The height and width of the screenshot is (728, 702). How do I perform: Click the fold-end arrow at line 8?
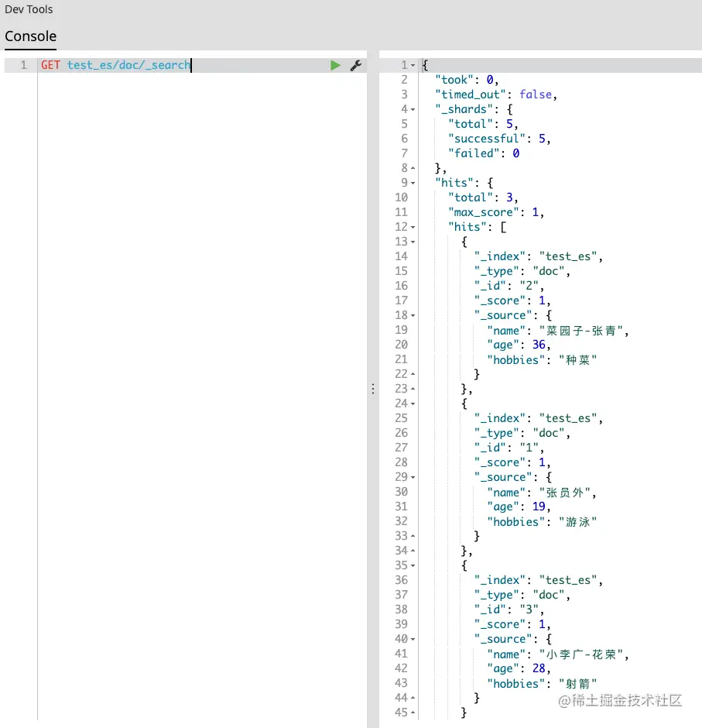[x=413, y=168]
